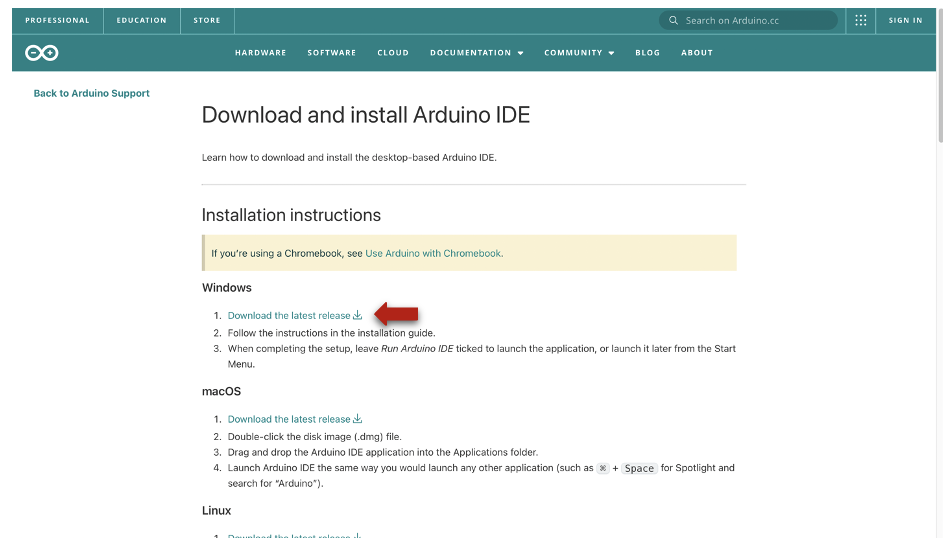Click 'Follow the instructions in the installation guide' step
Screen dimensions: 943x558
click(331, 333)
